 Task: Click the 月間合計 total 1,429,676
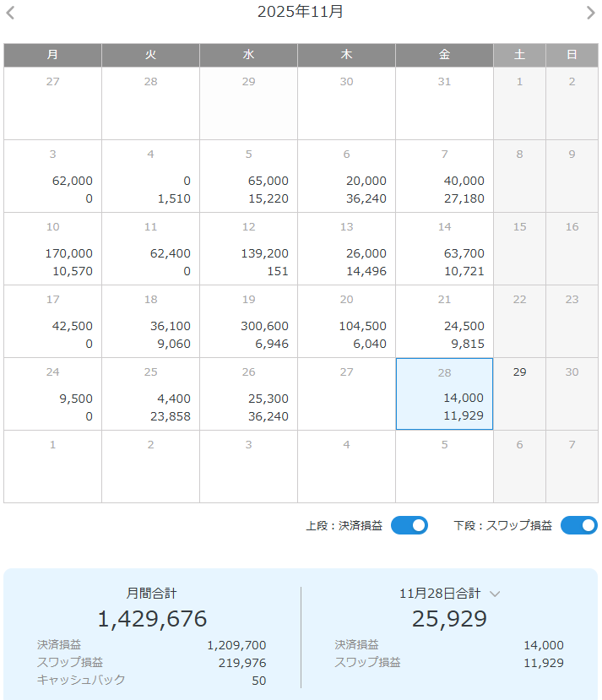pos(152,619)
